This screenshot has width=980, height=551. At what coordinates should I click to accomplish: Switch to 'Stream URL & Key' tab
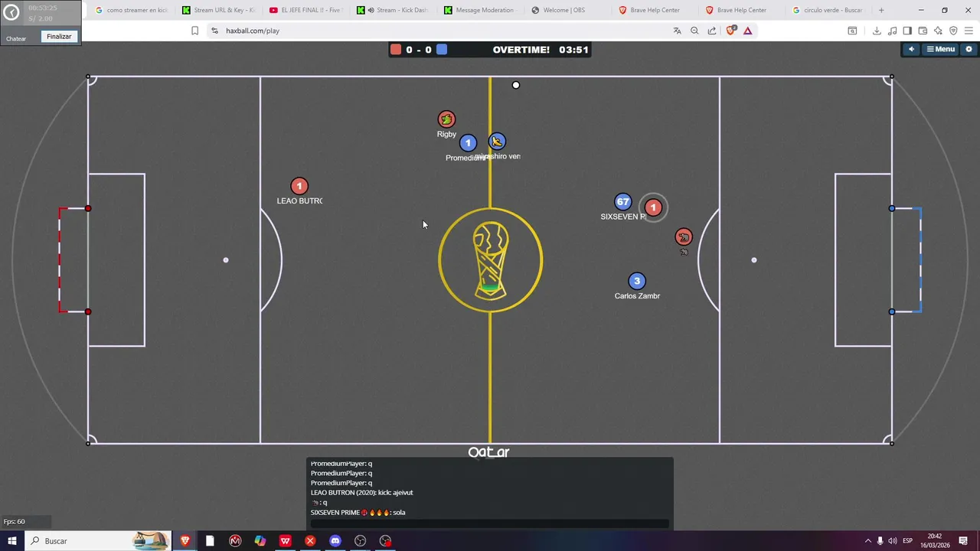(x=218, y=10)
